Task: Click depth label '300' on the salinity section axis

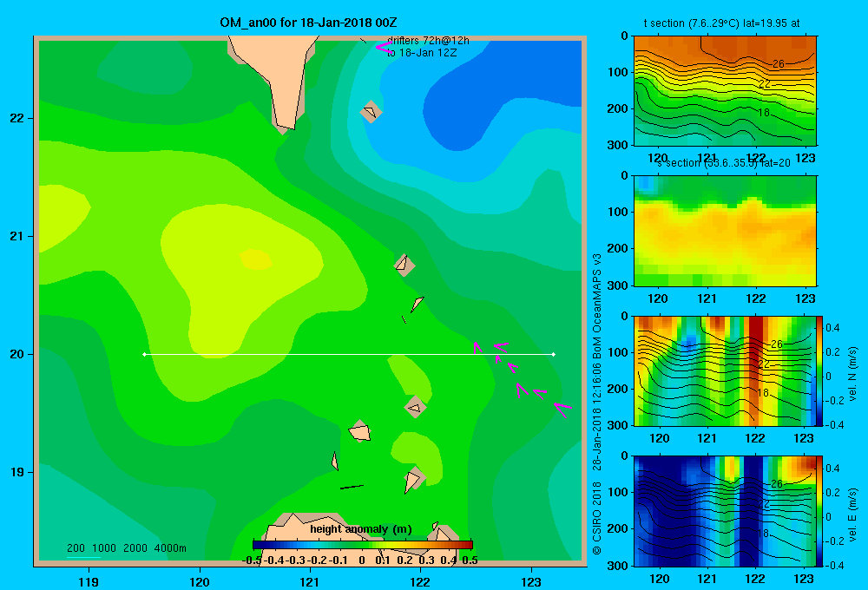Action: tap(619, 285)
